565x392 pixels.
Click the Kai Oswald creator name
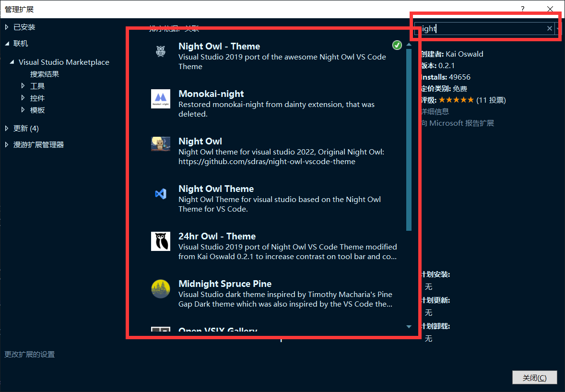click(464, 54)
